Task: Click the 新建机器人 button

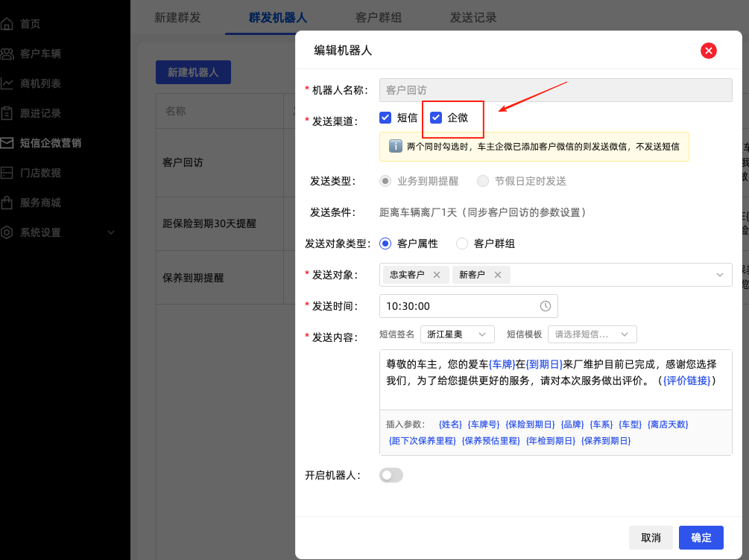Action: point(193,72)
